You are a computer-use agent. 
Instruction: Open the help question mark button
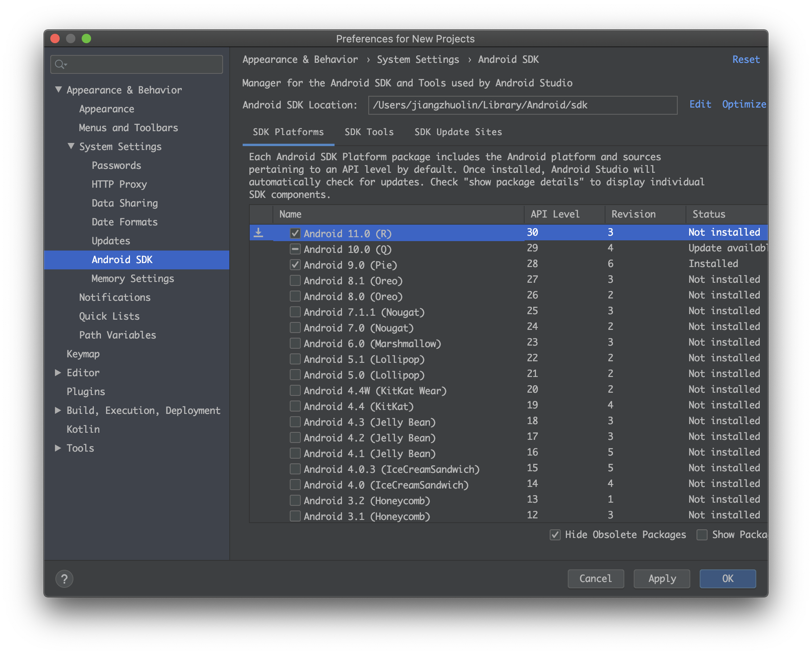click(x=64, y=578)
